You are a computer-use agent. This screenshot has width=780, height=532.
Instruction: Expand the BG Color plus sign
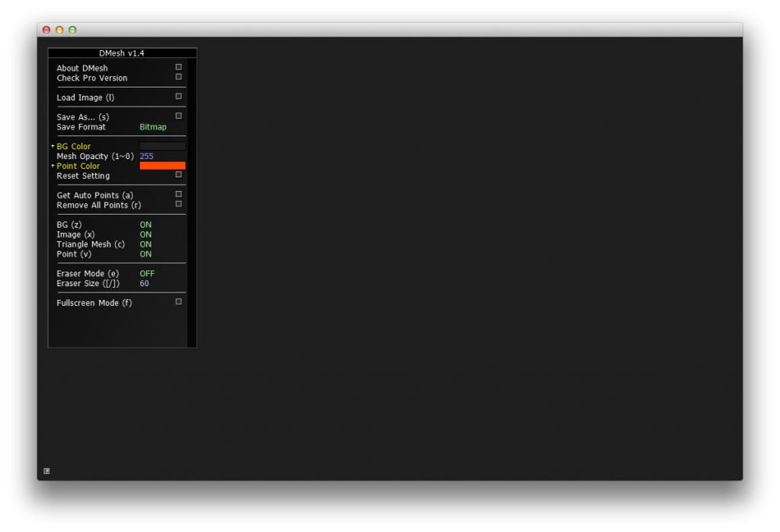(53, 146)
